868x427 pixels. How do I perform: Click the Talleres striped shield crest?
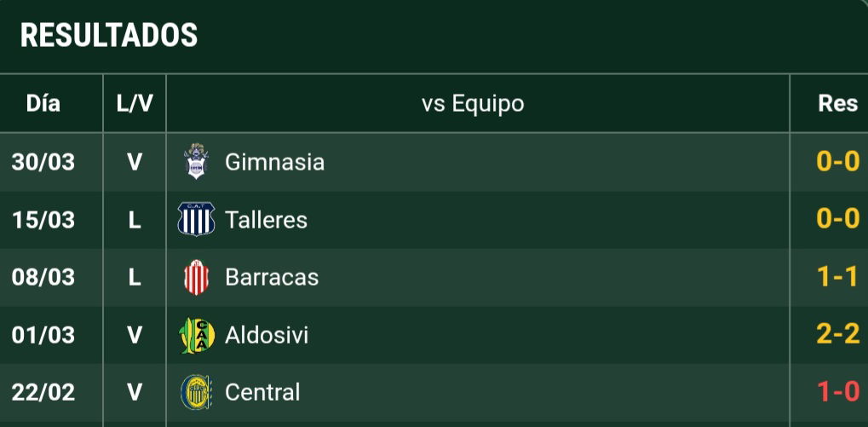pyautogui.click(x=196, y=219)
